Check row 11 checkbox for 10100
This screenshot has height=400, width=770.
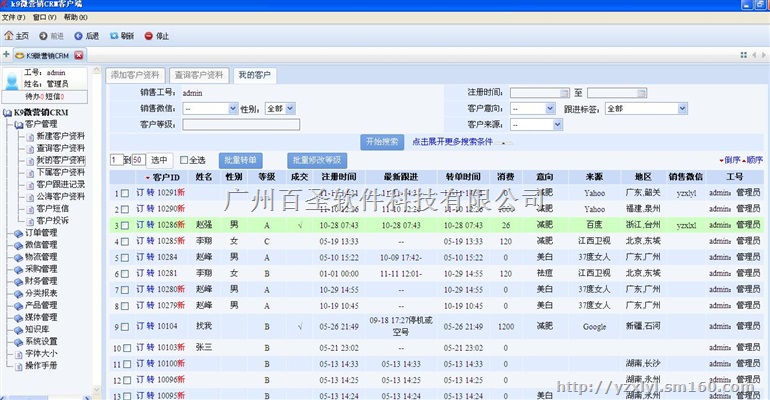127,364
